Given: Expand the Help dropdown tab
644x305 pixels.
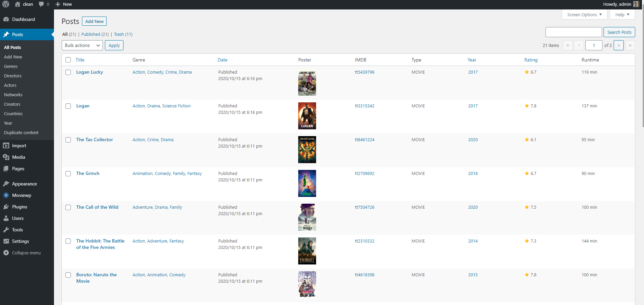Looking at the screenshot, I should click(622, 15).
